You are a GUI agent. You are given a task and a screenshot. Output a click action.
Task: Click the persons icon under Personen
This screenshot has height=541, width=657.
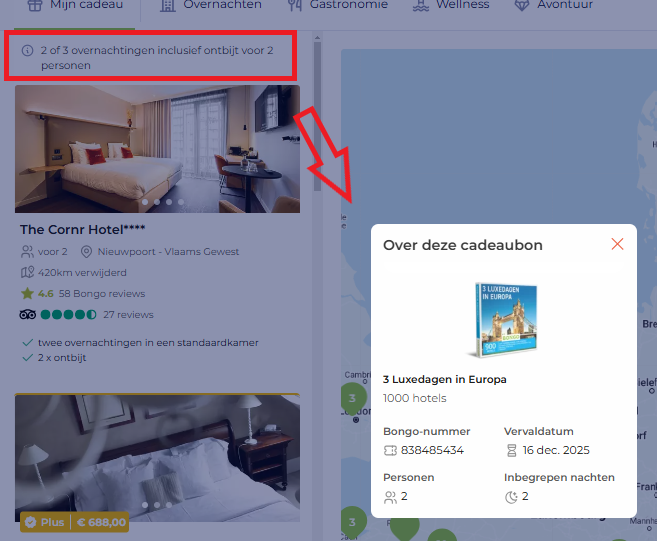coord(390,497)
